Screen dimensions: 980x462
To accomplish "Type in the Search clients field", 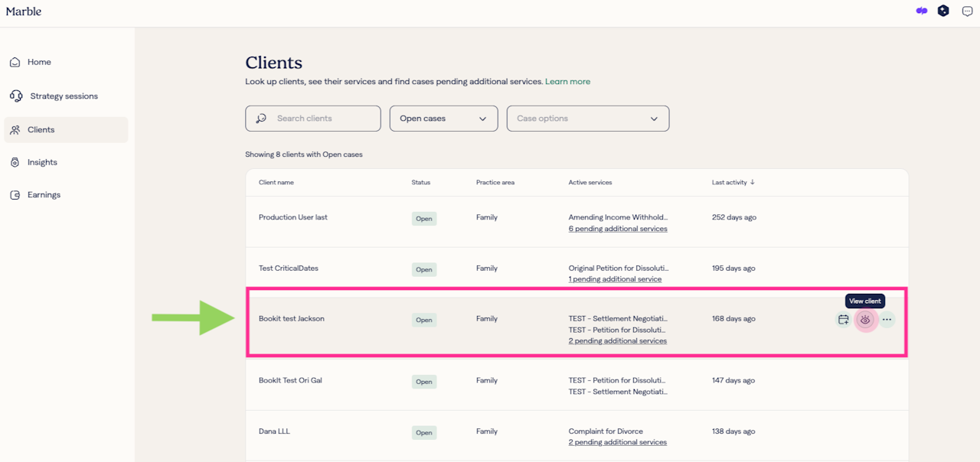I will pos(322,119).
